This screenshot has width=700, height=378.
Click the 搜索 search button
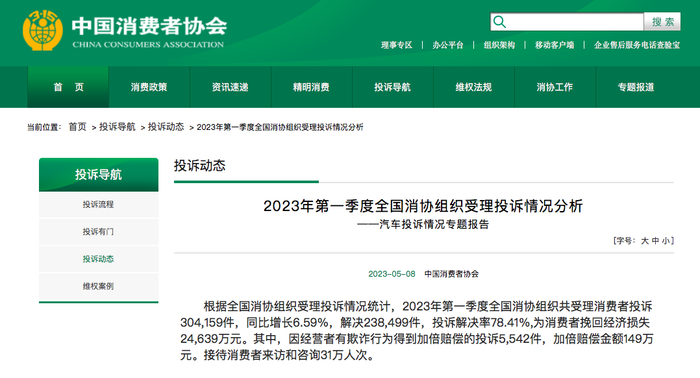[662, 22]
